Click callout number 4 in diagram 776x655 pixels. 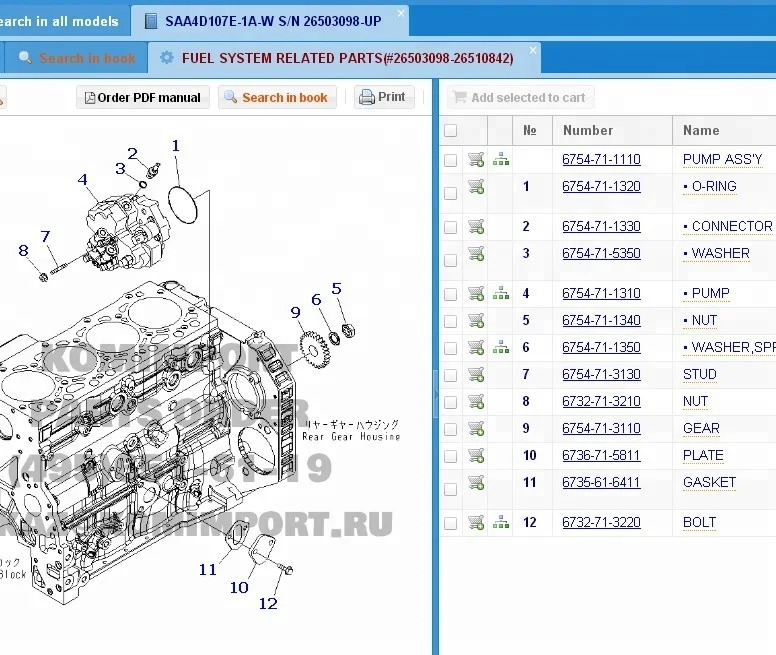pos(83,180)
